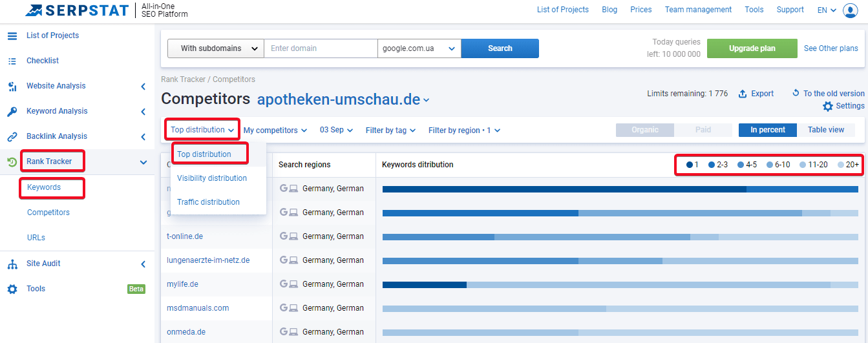Image resolution: width=868 pixels, height=343 pixels.
Task: Click the Site Audit hierarchy icon
Action: click(x=12, y=264)
